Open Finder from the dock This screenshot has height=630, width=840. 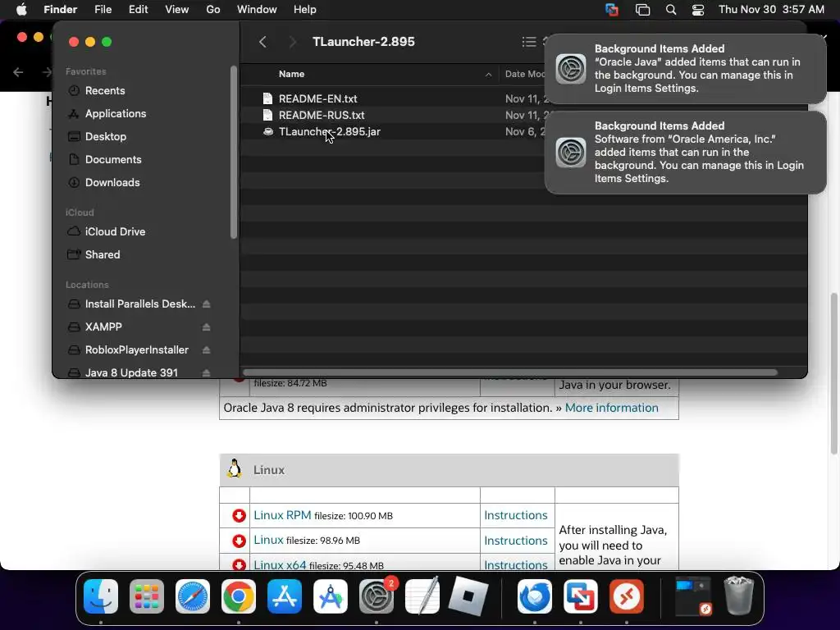click(x=101, y=596)
